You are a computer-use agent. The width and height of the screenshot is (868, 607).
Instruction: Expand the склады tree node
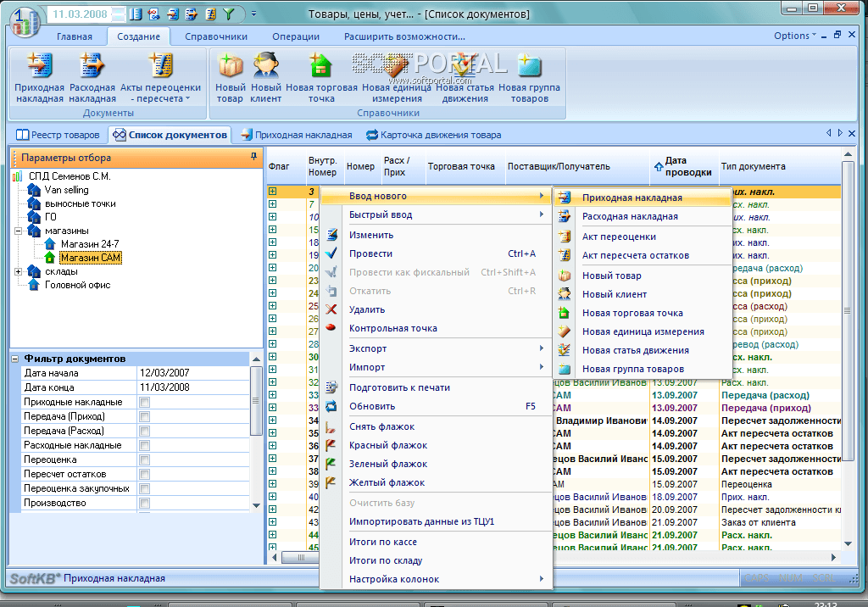point(19,271)
